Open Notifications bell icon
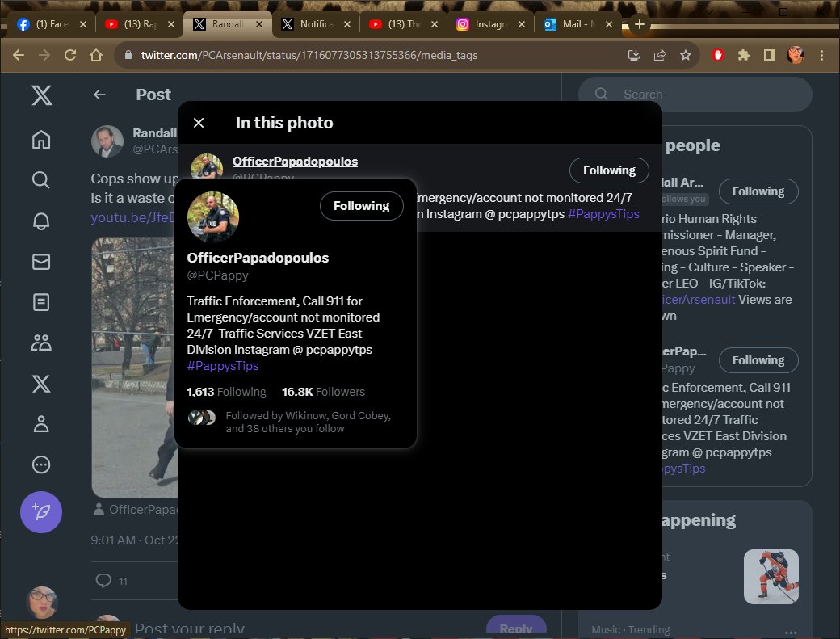The height and width of the screenshot is (639, 840). point(41,221)
